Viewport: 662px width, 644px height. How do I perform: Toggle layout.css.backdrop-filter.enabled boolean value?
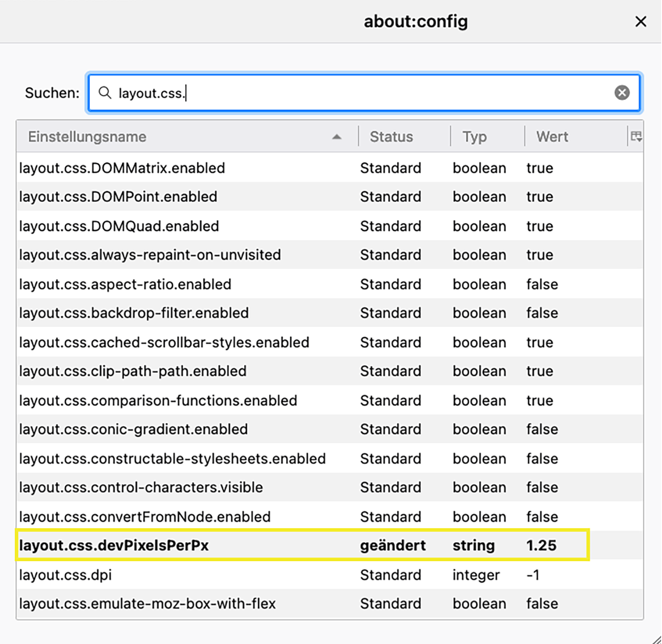[542, 313]
